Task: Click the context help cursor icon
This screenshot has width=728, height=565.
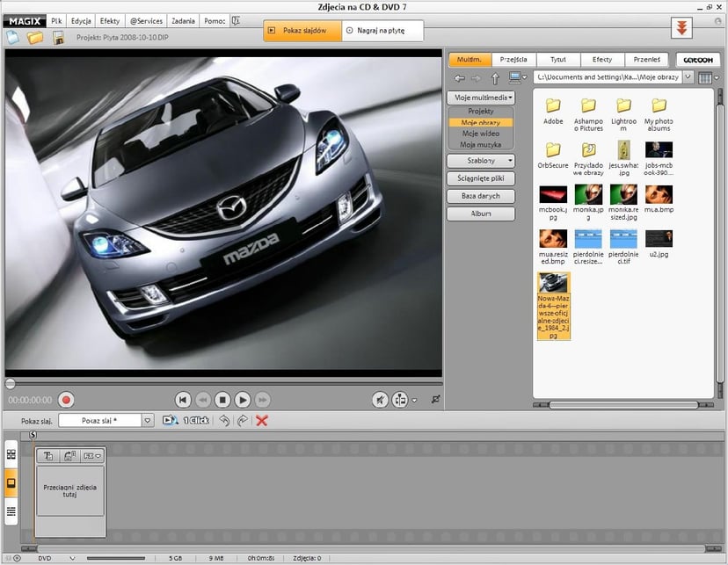Action: [x=236, y=21]
